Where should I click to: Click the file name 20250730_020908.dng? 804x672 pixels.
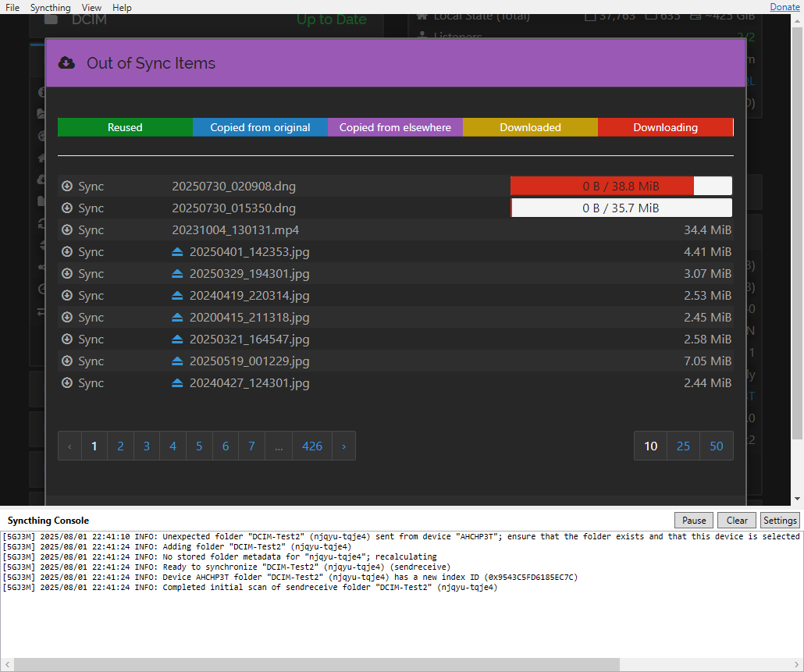click(234, 186)
